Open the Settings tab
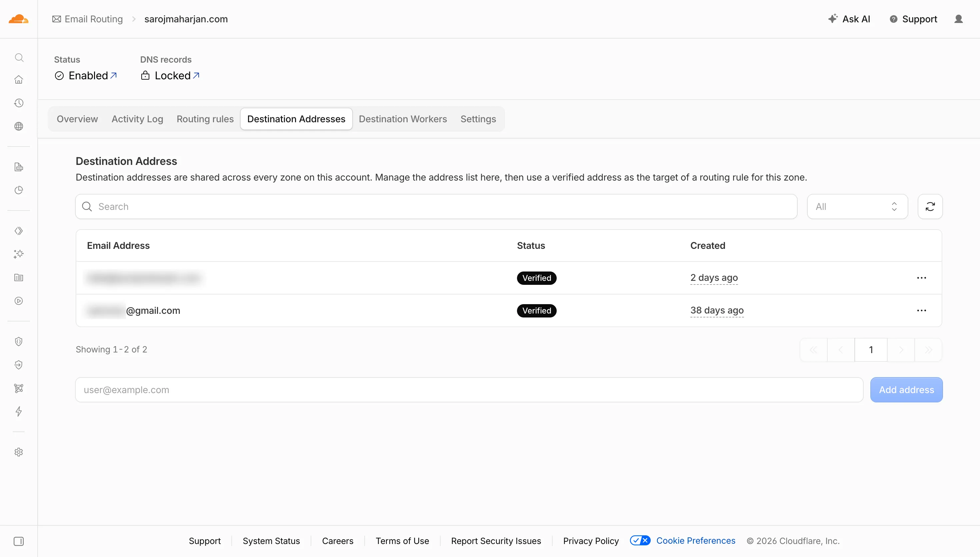980x557 pixels. [478, 119]
